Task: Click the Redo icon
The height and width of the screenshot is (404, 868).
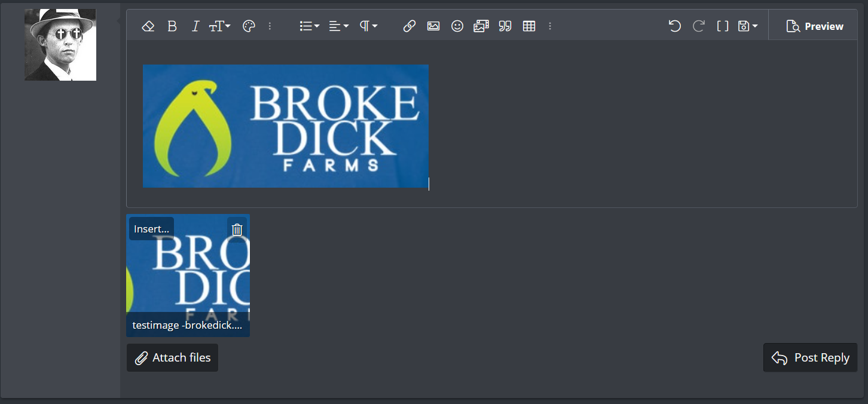Action: click(698, 26)
